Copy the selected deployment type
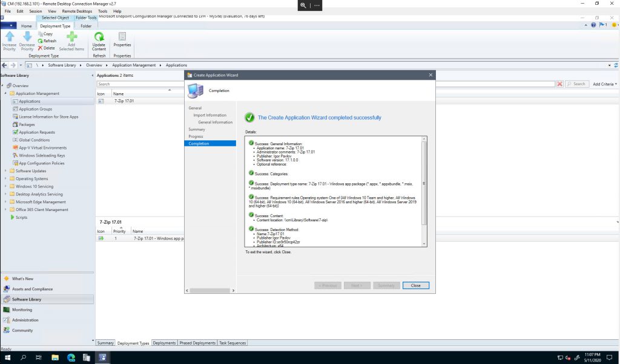 pyautogui.click(x=45, y=34)
